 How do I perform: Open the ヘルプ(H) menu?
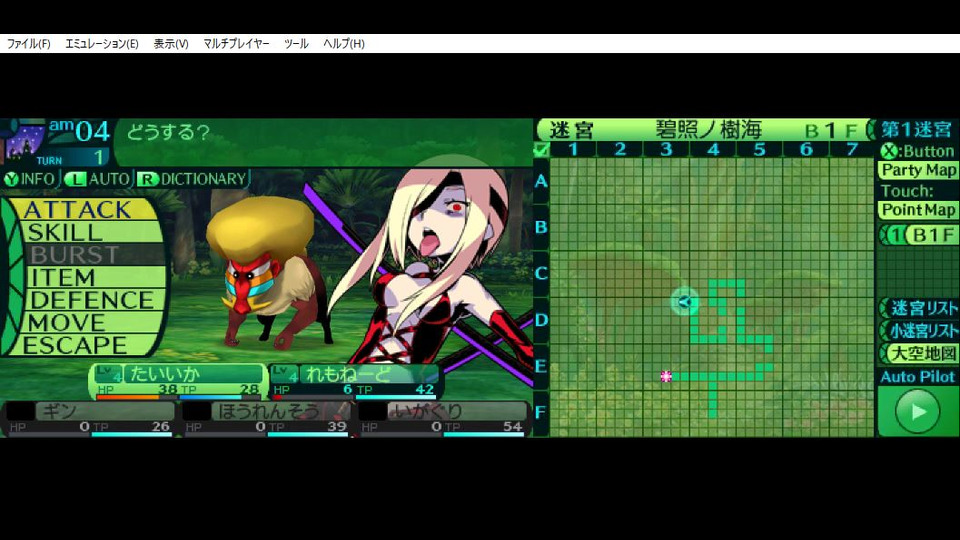coord(344,43)
